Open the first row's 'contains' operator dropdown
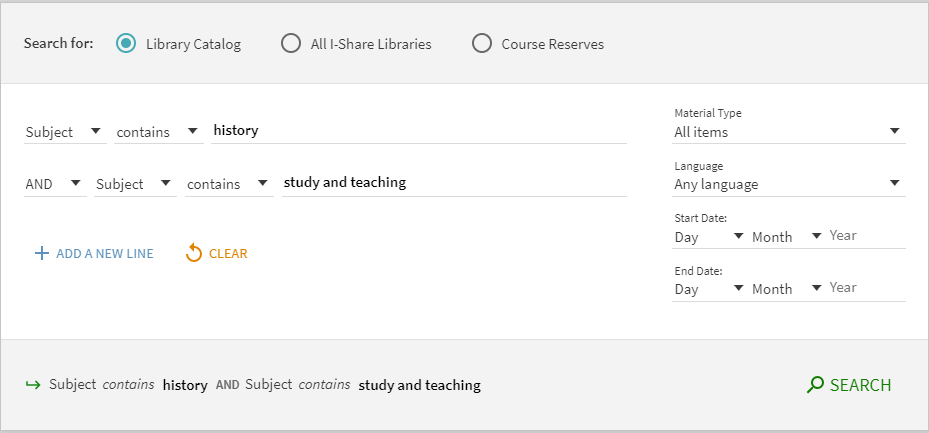Screen dimensions: 929x433 (x=158, y=132)
